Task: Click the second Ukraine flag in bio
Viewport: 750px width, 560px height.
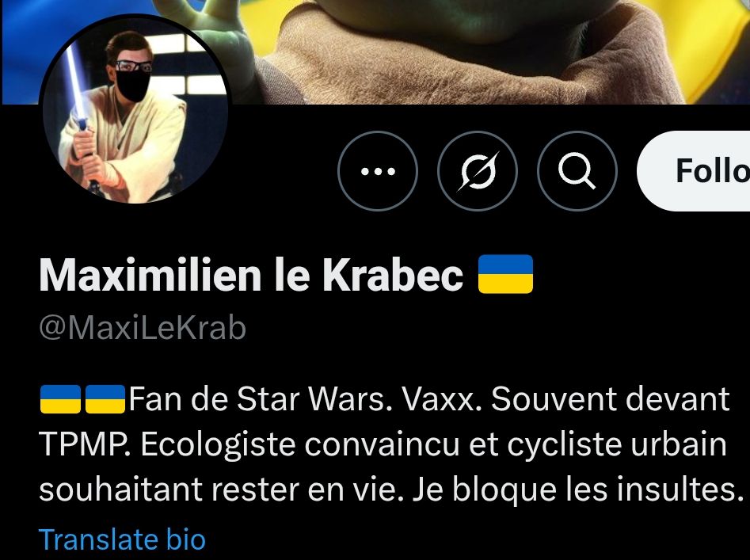Action: coord(105,399)
